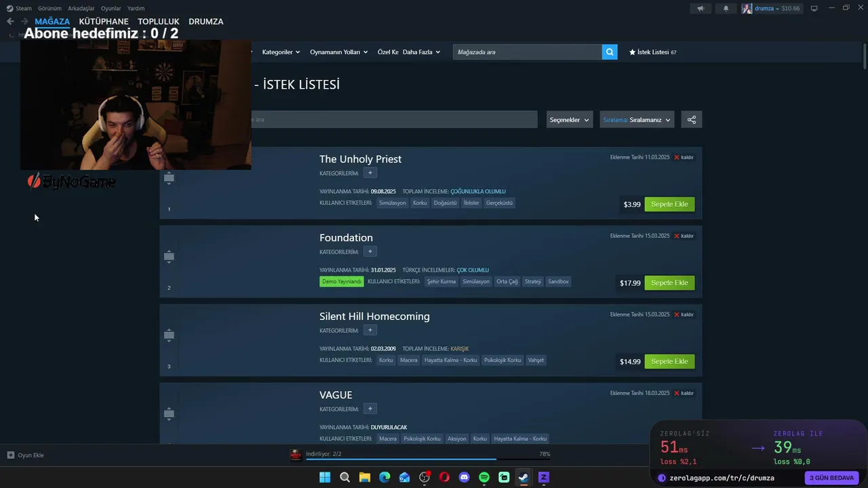This screenshot has height=488, width=868.
Task: Remove The Unholy Priest via the red X
Action: (677, 157)
